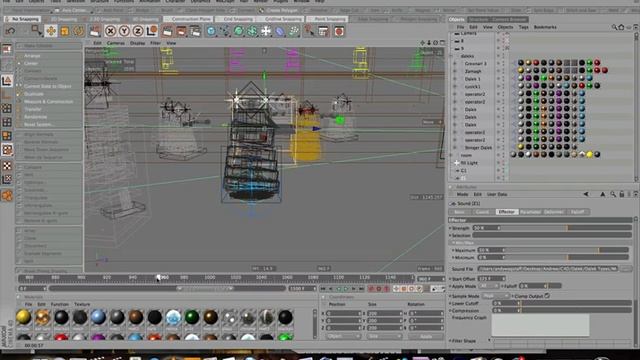This screenshot has height=360, width=640.
Task: Click the Undo arrow in the toolbar
Action: 10,31
